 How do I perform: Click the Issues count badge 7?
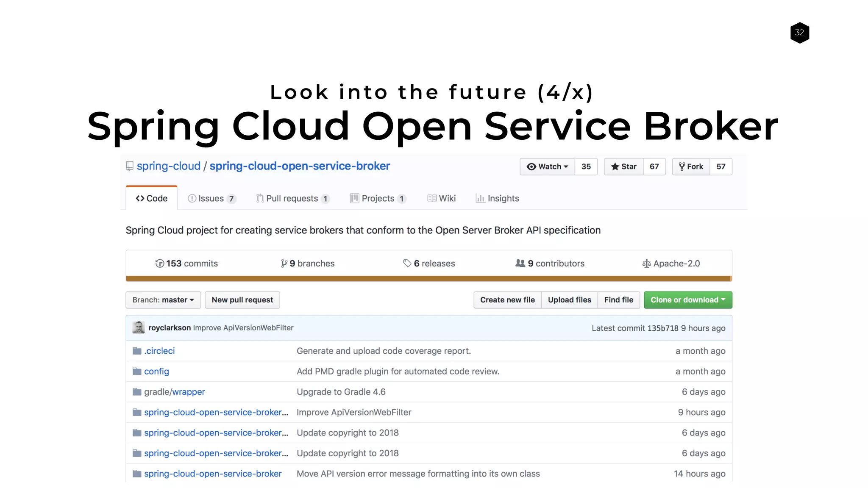[231, 199]
